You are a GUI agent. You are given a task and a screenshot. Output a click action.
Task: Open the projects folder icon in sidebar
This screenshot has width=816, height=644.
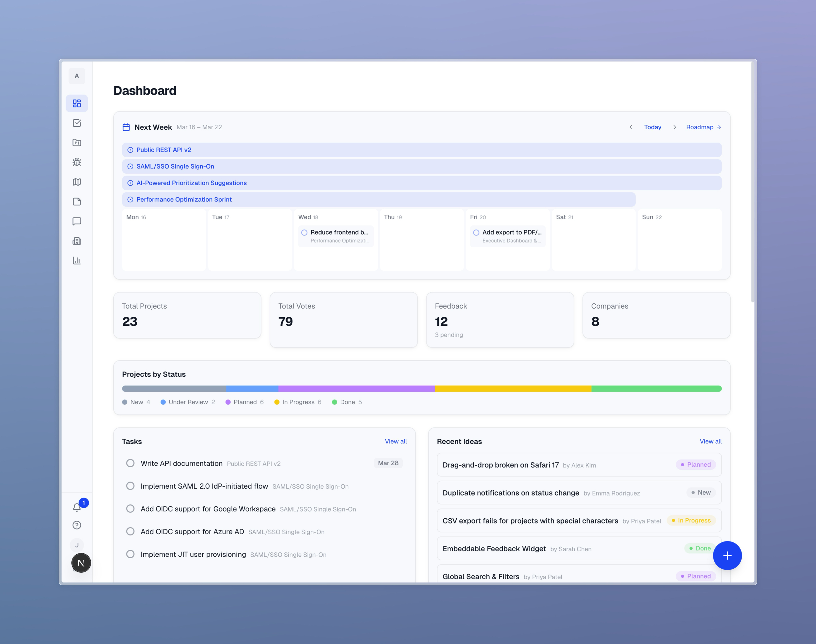[x=76, y=143]
